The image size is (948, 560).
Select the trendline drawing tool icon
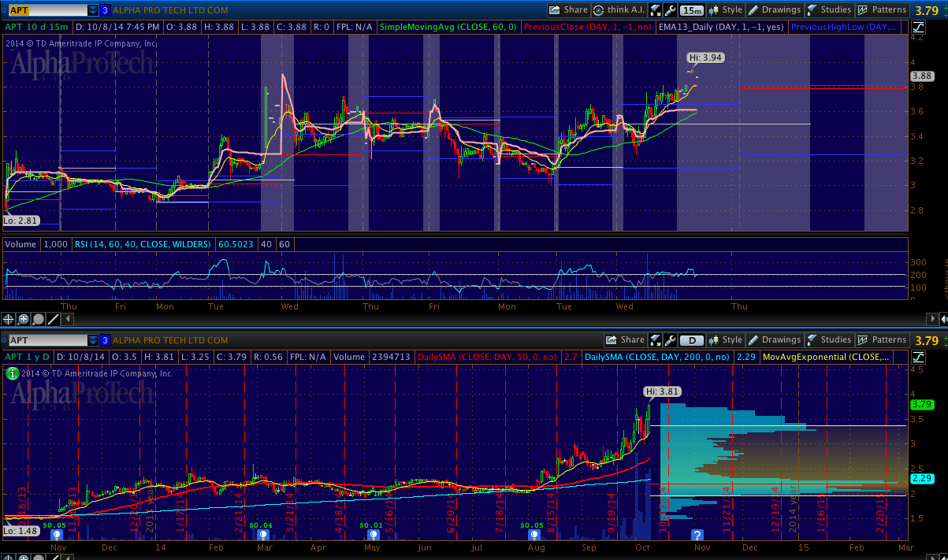53,319
